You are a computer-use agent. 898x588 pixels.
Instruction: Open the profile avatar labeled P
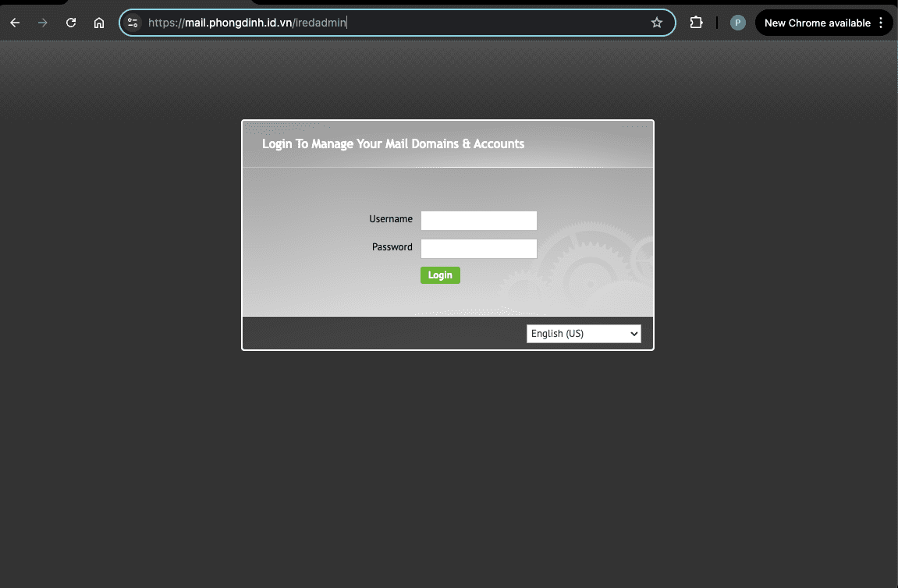point(737,23)
